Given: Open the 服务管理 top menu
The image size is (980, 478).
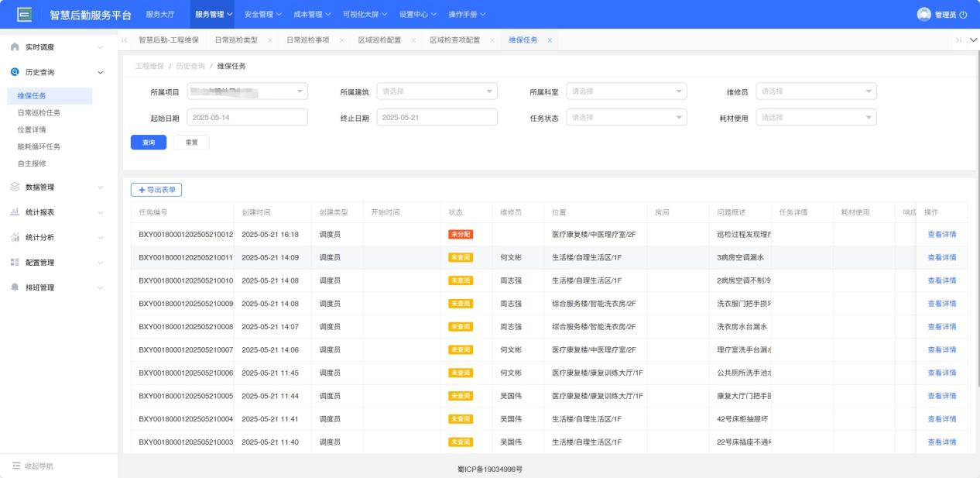Looking at the screenshot, I should (x=214, y=15).
